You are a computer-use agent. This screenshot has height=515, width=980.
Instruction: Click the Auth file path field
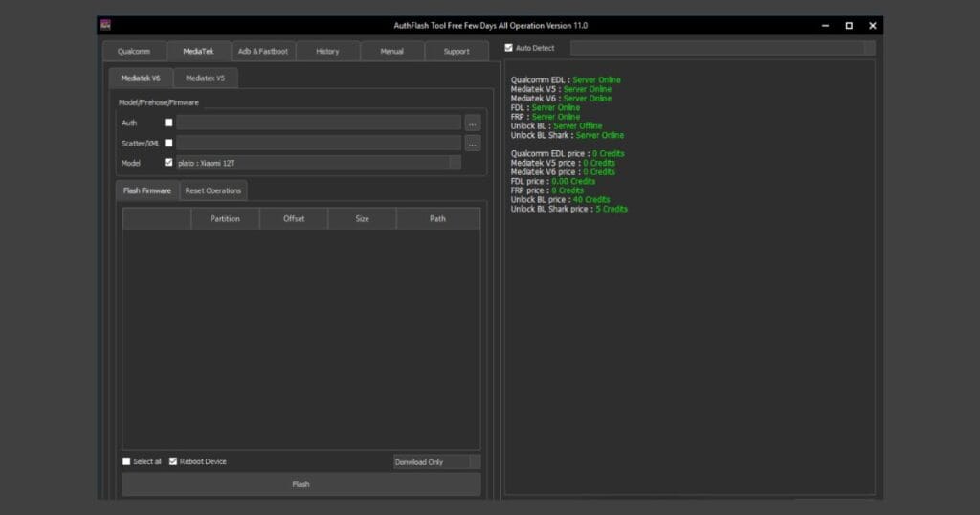319,123
